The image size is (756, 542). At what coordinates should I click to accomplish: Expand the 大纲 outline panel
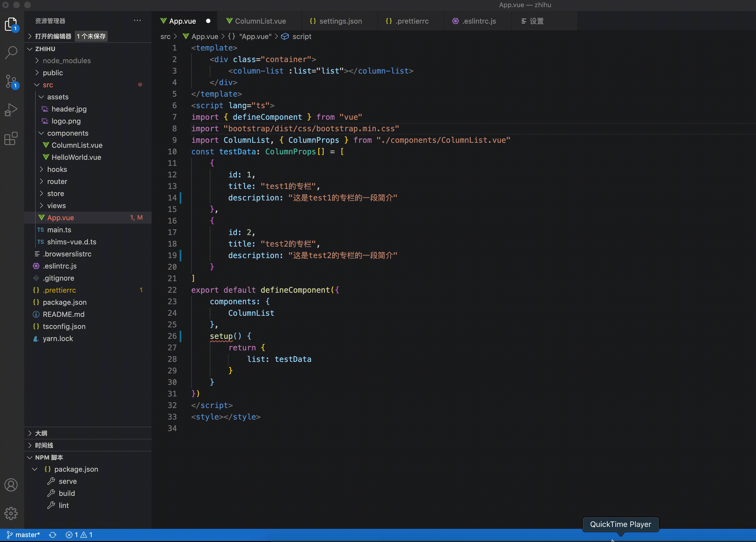(40, 433)
